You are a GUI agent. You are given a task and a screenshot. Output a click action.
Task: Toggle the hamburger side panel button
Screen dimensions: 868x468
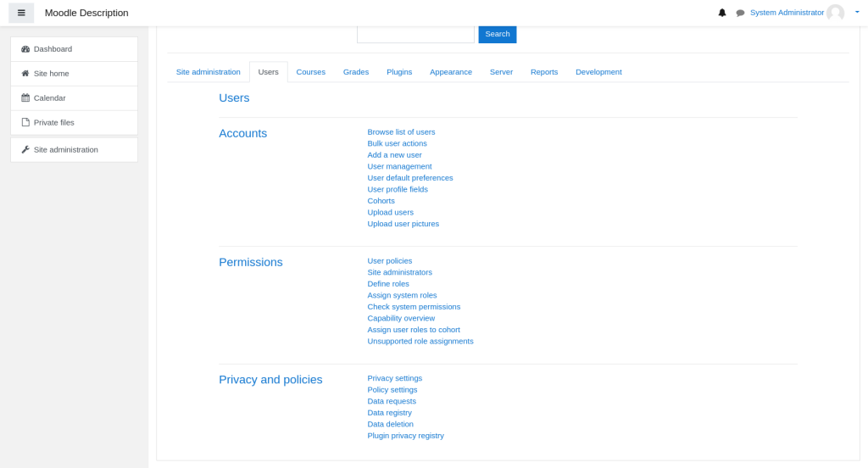pyautogui.click(x=21, y=13)
